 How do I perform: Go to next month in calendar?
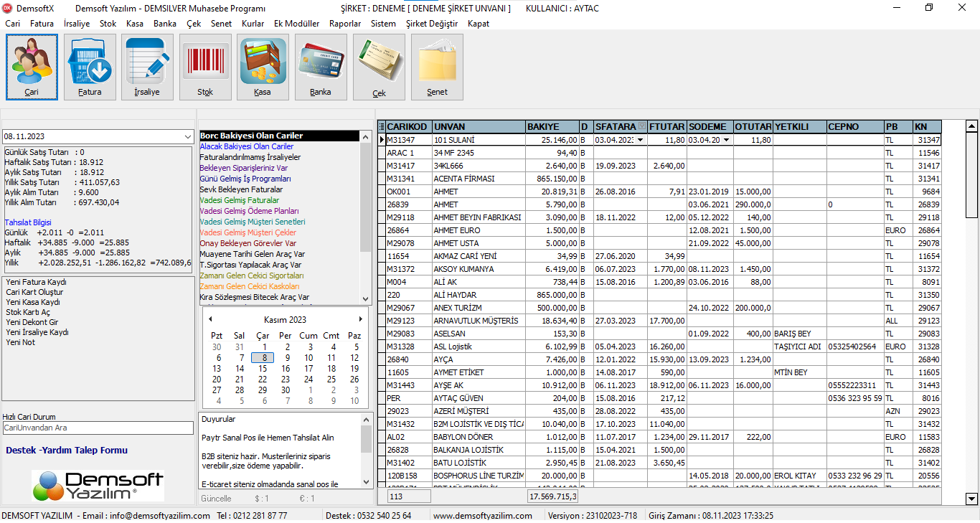[360, 319]
